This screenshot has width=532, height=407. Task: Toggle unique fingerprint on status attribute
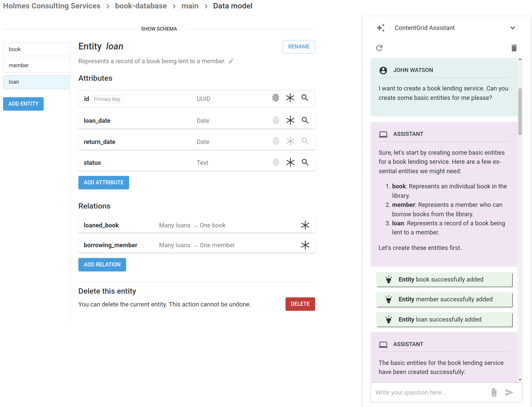[276, 162]
